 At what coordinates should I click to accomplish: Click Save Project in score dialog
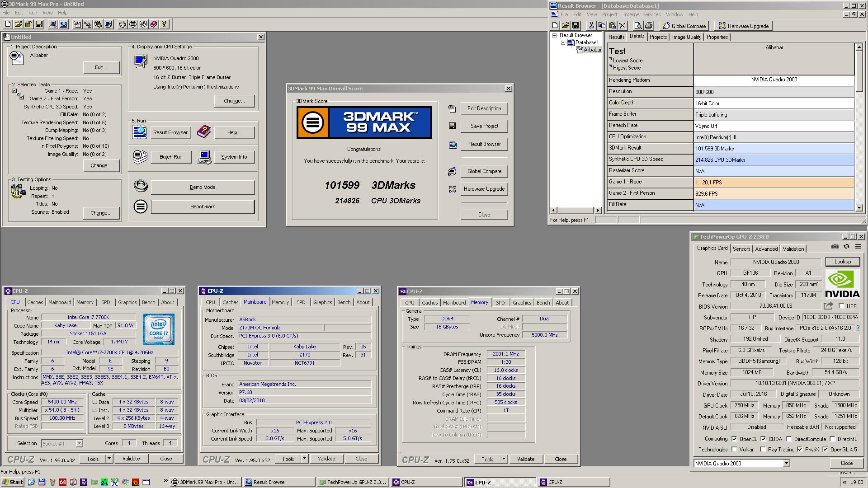coord(484,126)
